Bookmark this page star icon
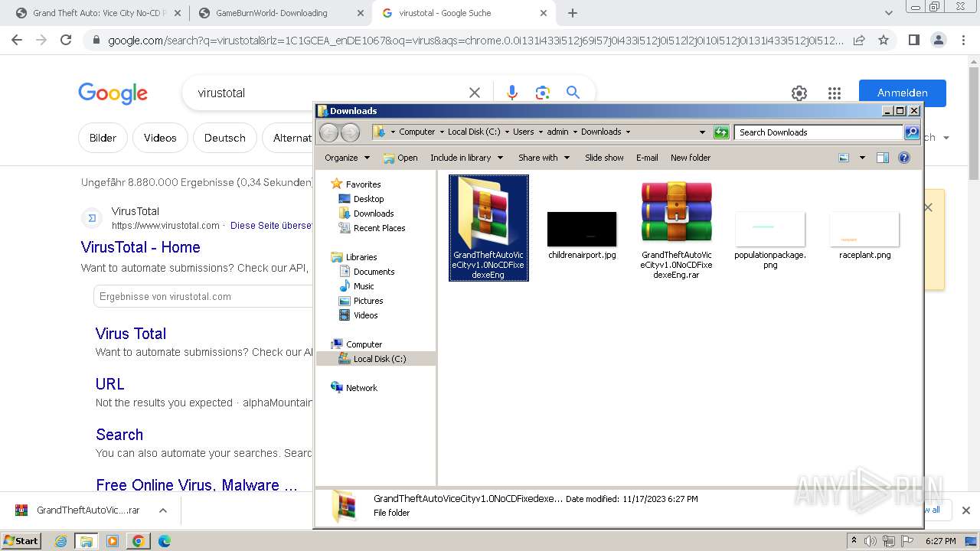 click(x=884, y=40)
